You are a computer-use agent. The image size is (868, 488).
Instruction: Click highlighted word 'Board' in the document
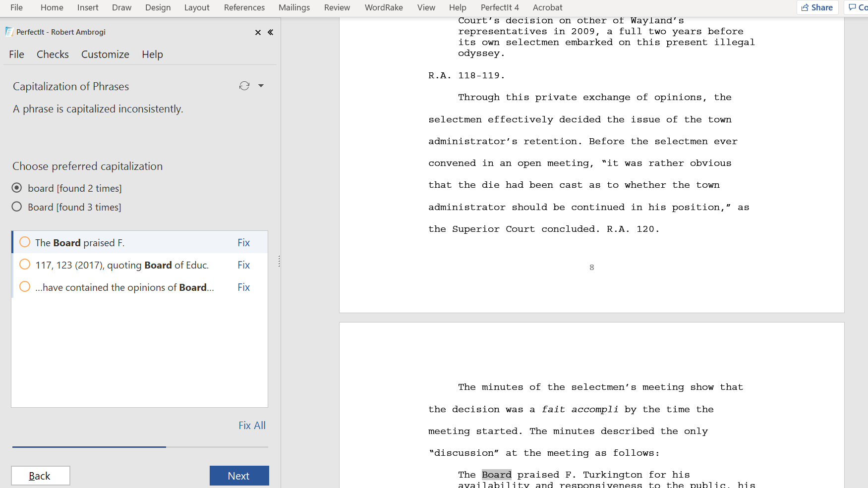click(x=496, y=475)
